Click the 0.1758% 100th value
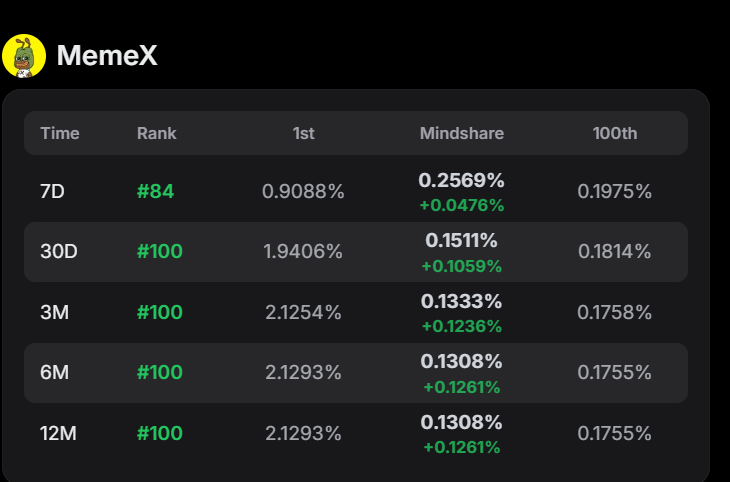 point(615,312)
